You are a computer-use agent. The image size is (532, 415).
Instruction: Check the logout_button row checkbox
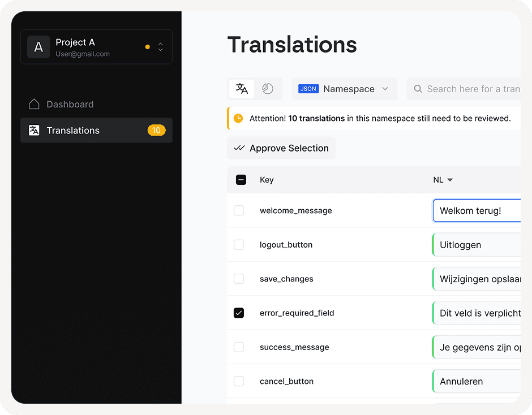coord(239,245)
